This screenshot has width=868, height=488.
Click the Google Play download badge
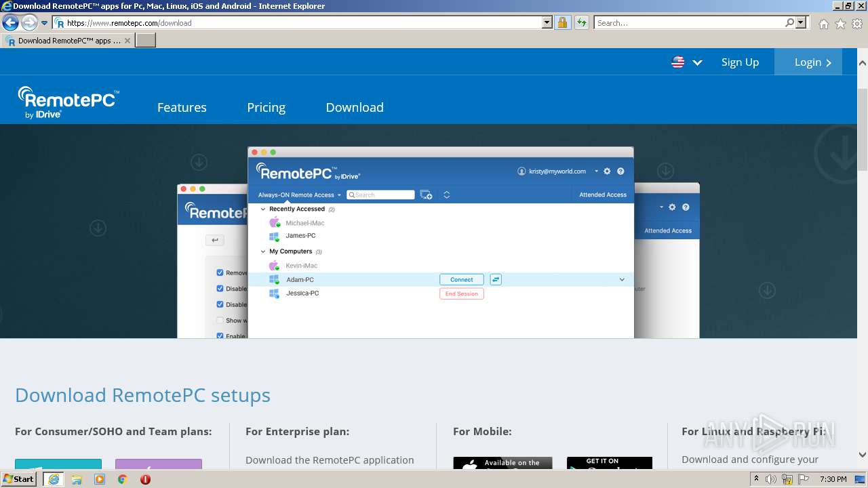pos(610,464)
